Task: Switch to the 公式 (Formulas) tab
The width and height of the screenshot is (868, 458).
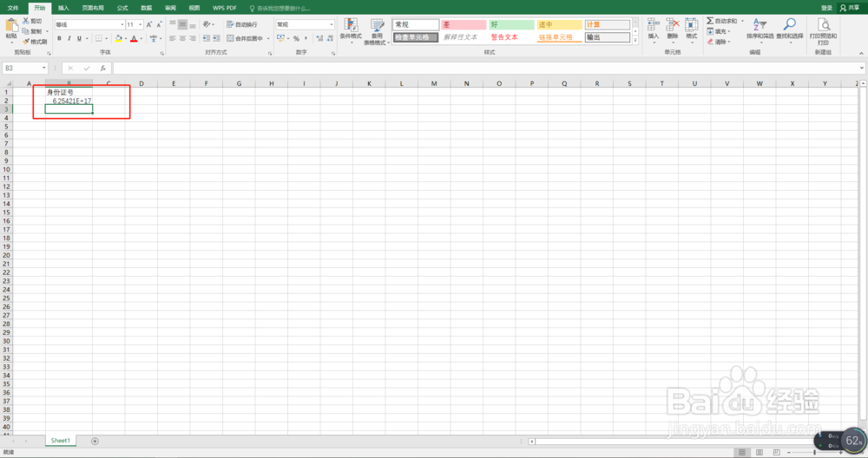Action: coord(122,8)
